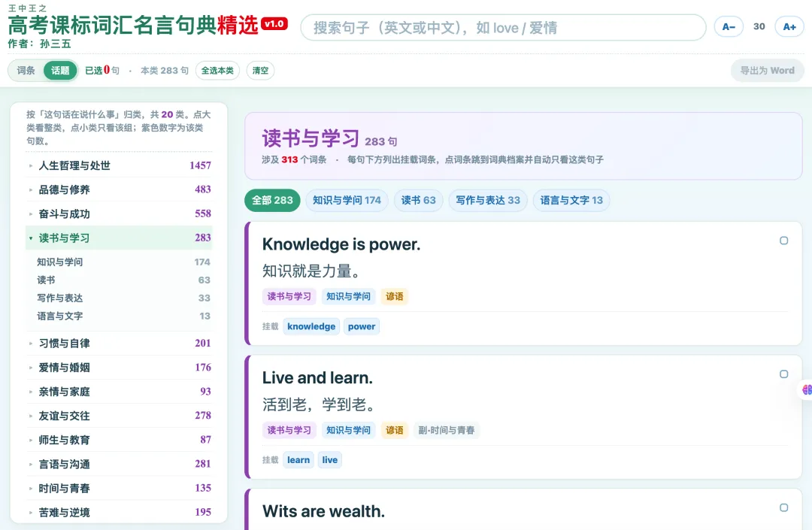The width and height of the screenshot is (812, 530).
Task: Open the learn word entry chip
Action: tap(298, 460)
